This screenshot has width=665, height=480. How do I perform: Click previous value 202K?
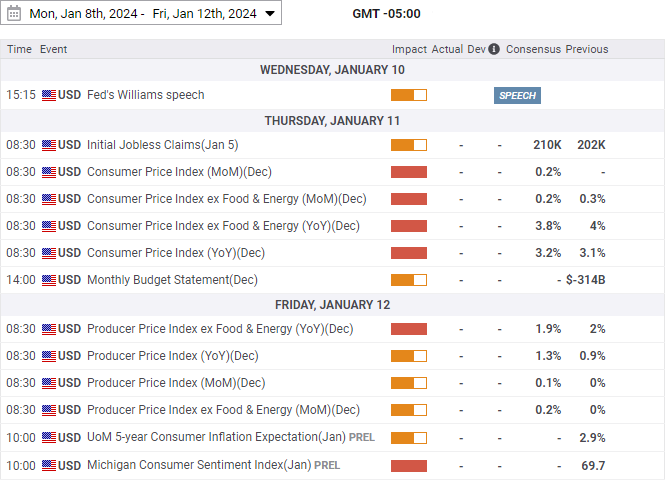(x=591, y=145)
